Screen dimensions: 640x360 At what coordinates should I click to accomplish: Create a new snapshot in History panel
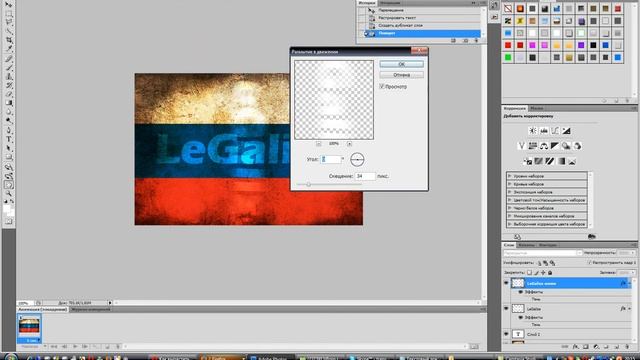point(465,40)
